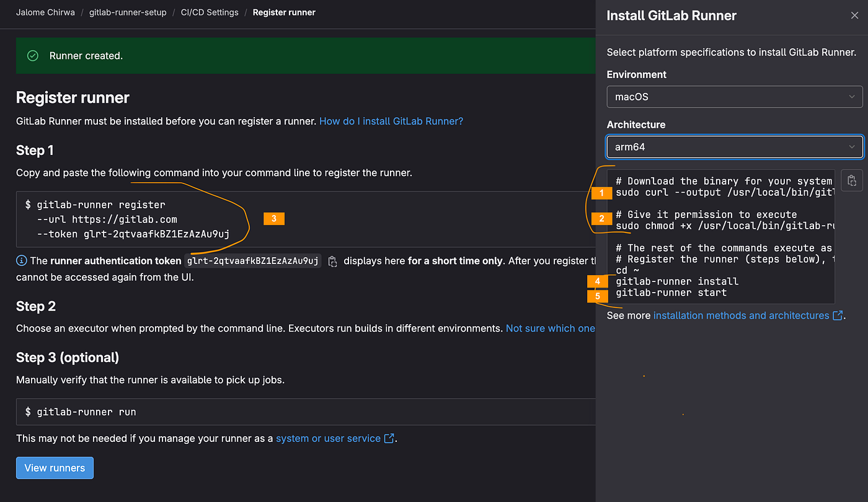
Task: Click the '# Give it permission to execute' comment
Action: pos(706,214)
